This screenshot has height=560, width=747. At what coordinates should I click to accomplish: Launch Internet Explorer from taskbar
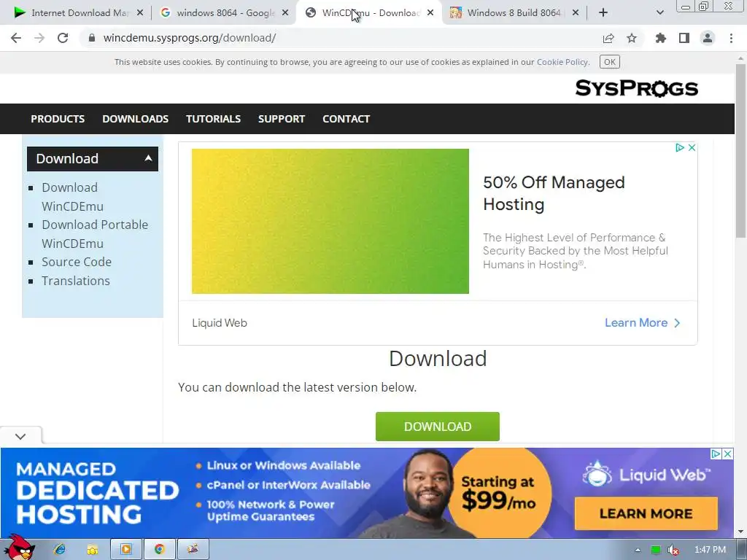[60, 550]
